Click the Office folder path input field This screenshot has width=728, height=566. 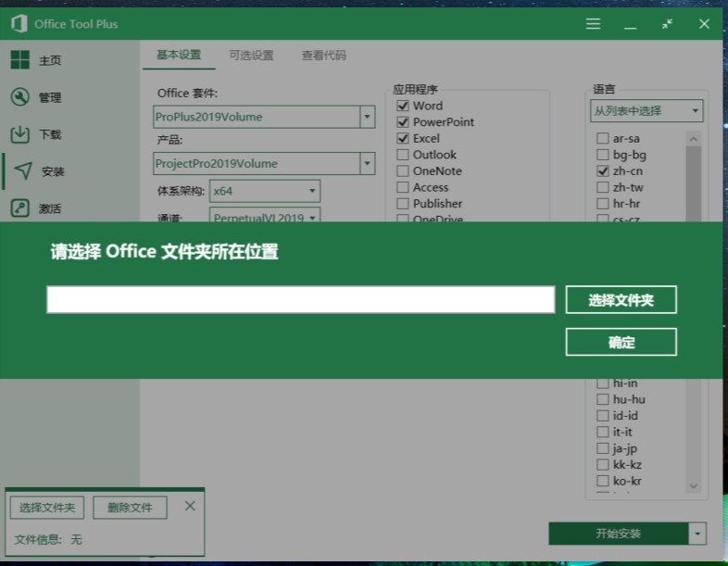coord(300,299)
